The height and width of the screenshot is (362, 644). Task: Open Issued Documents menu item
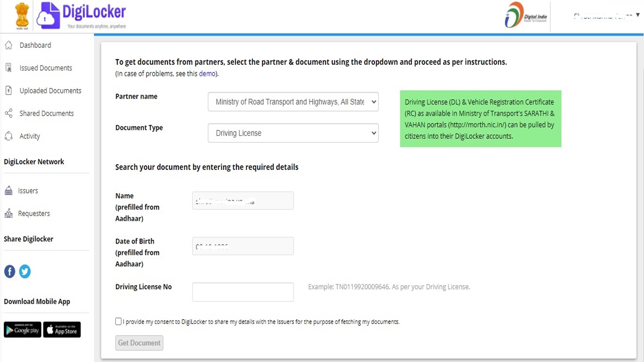point(46,68)
